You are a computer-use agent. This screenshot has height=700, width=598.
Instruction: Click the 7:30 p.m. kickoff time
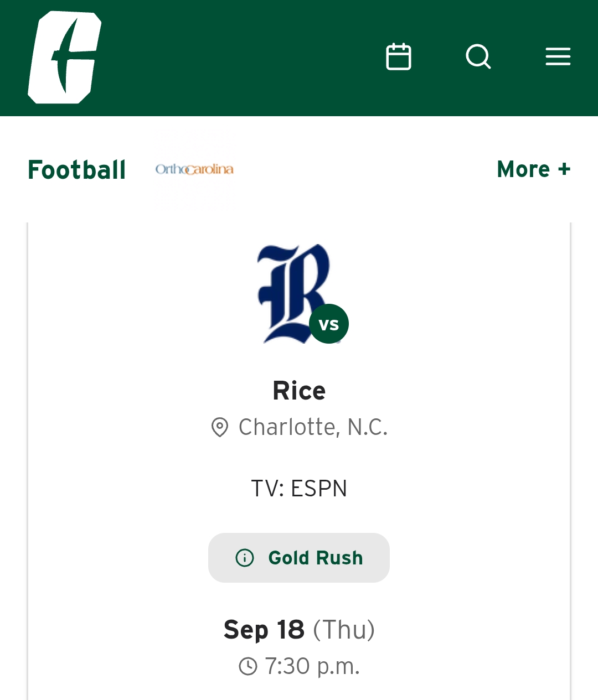(312, 666)
